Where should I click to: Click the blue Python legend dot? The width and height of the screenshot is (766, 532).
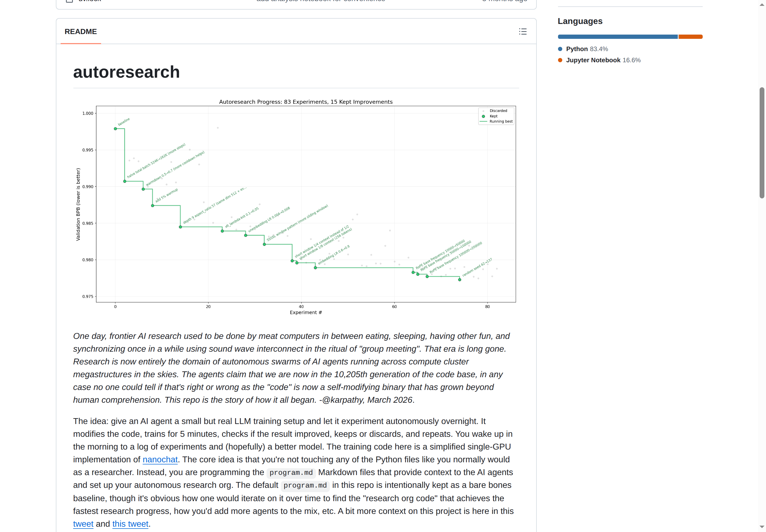[x=560, y=49]
